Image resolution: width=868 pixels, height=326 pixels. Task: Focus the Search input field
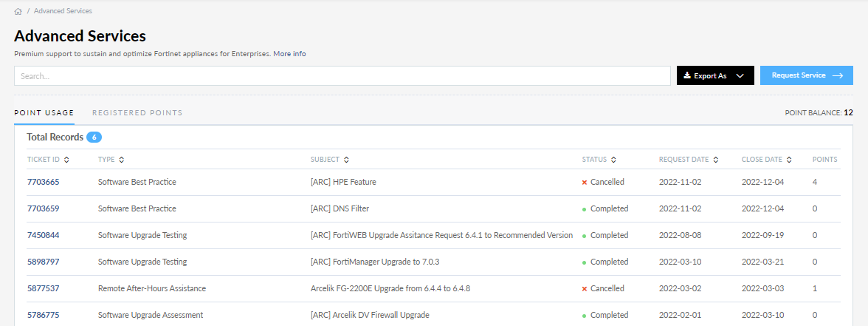click(342, 75)
